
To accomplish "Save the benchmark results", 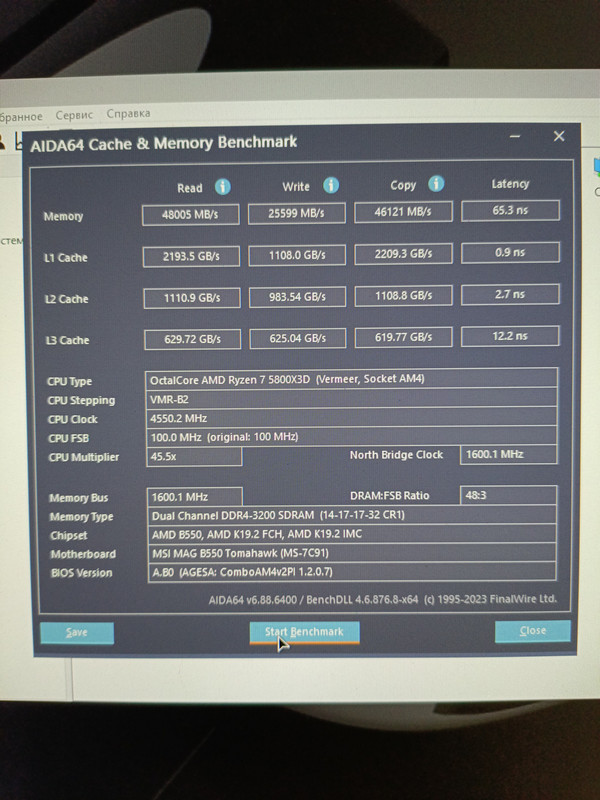I will coord(77,633).
